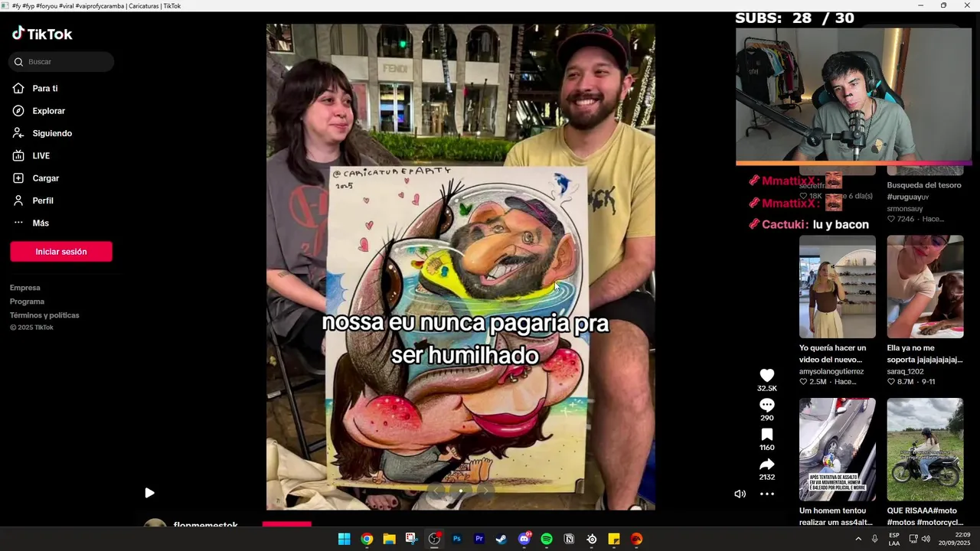
Task: Open the three-dot more options menu
Action: [x=766, y=494]
